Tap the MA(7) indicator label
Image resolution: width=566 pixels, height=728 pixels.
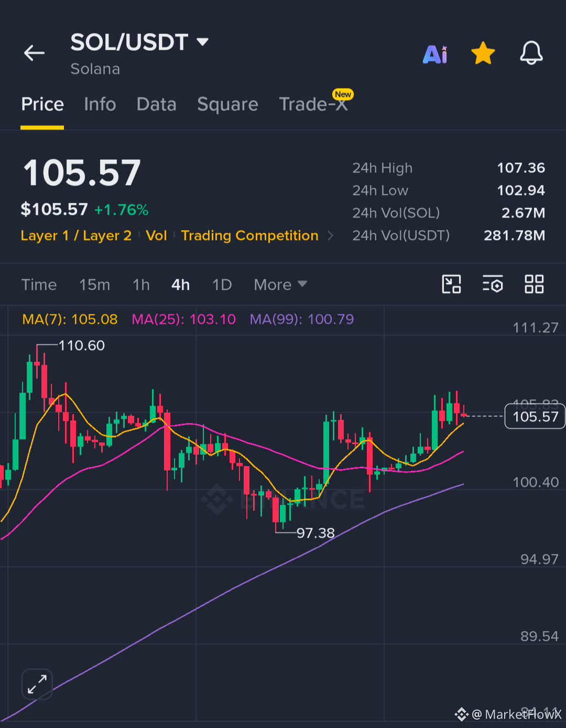pos(70,319)
